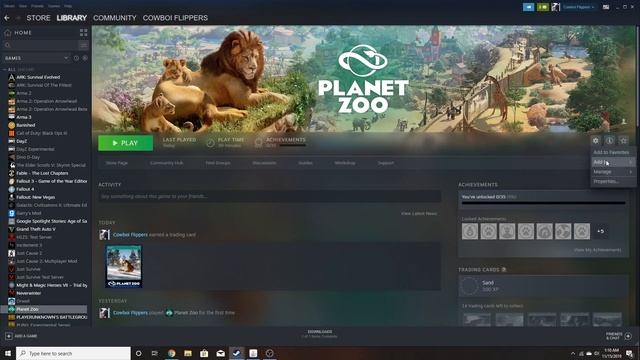Open the Community tab
This screenshot has height=360, width=640.
tap(115, 18)
